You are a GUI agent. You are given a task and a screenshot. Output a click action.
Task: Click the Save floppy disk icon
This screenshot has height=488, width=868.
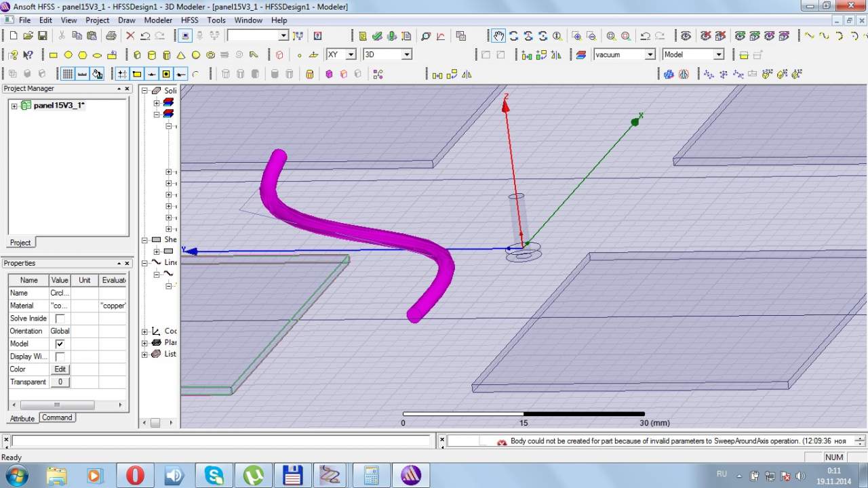[x=42, y=36]
